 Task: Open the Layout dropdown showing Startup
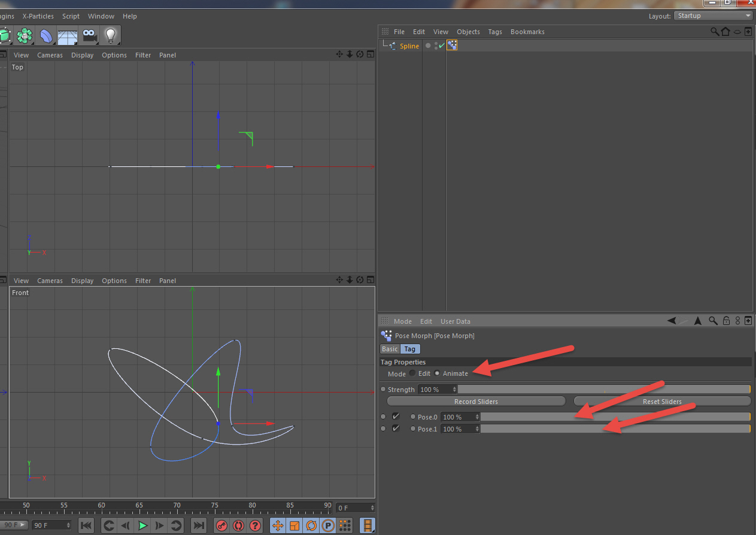(x=713, y=16)
